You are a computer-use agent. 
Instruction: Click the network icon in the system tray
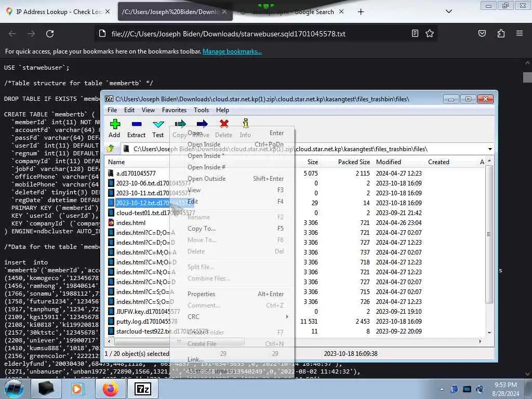coord(467,389)
